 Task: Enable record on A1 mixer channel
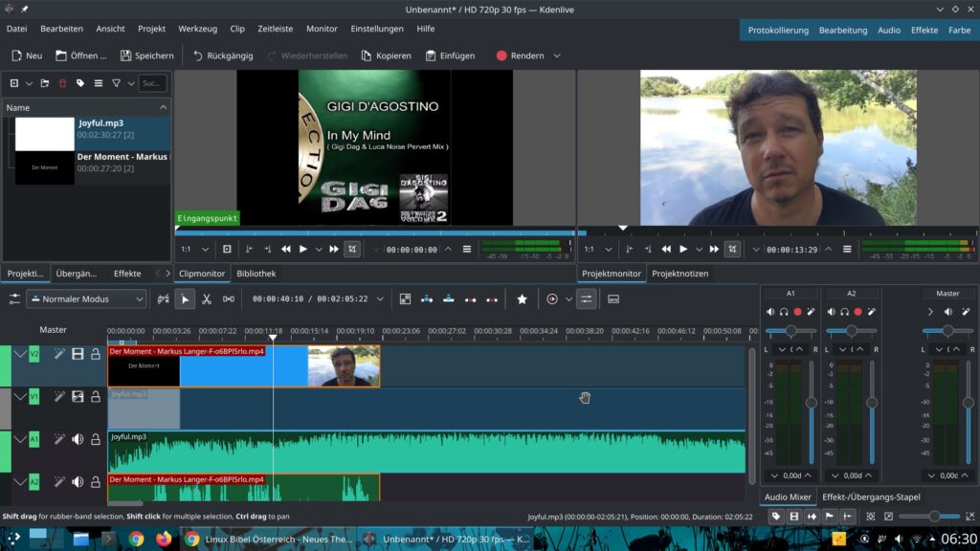[x=797, y=311]
